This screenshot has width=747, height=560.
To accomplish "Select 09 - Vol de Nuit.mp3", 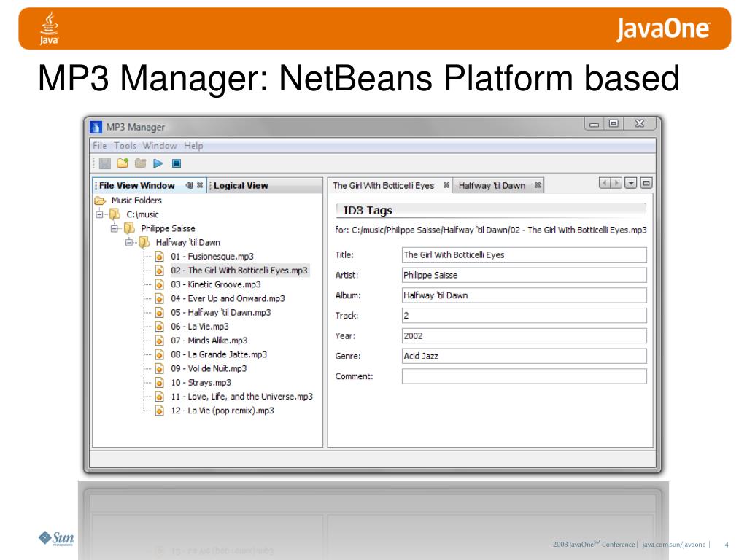I will [209, 368].
